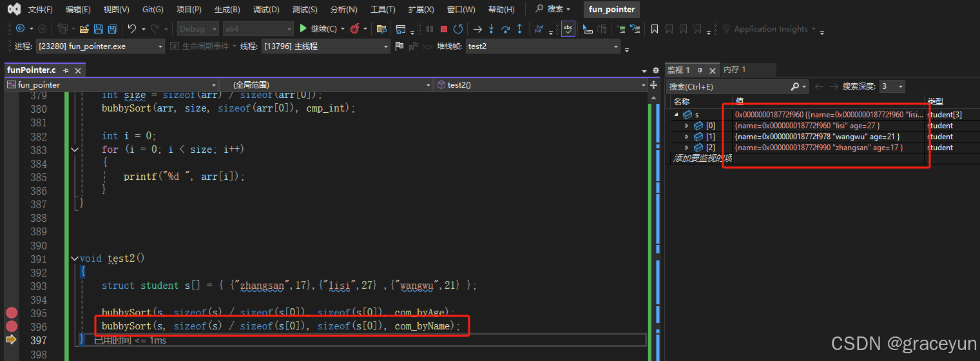Click the editor vertical scrollbar
The width and height of the screenshot is (980, 361).
point(654,226)
